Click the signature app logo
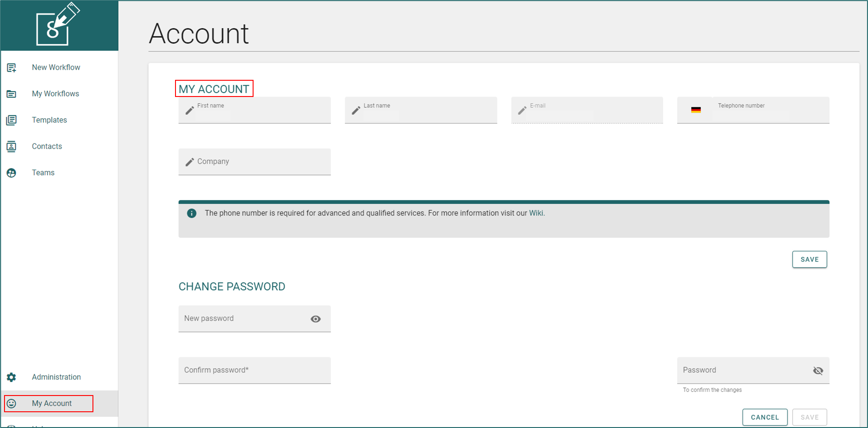The width and height of the screenshot is (868, 428). 58,24
